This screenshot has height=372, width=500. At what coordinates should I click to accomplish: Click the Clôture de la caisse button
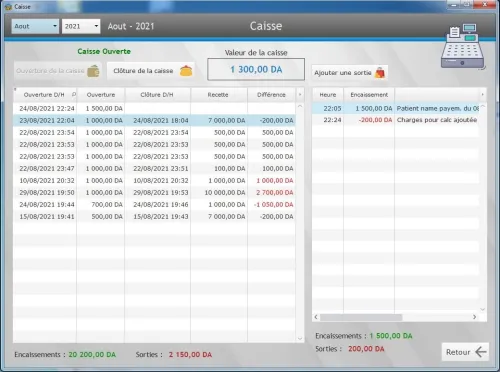tap(151, 71)
